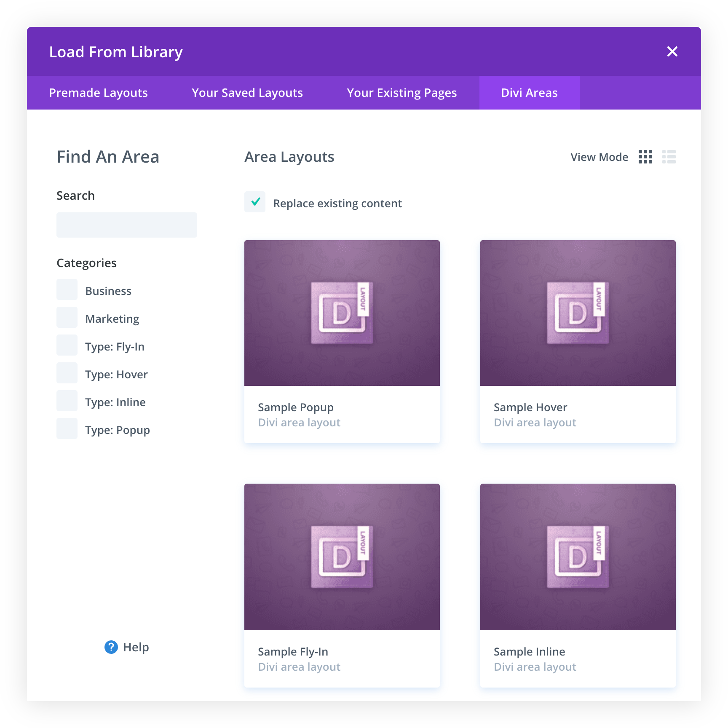Click Divi area layout under Sample Fly-In
Screen dimensions: 728x728
tap(299, 667)
